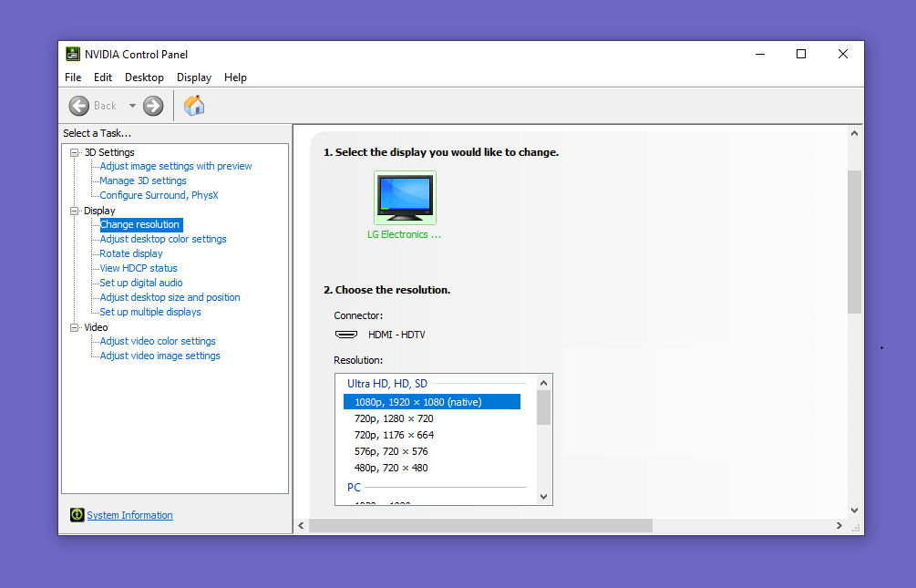Collapse the 3D Settings tree node
The height and width of the screenshot is (588, 916).
coord(74,152)
